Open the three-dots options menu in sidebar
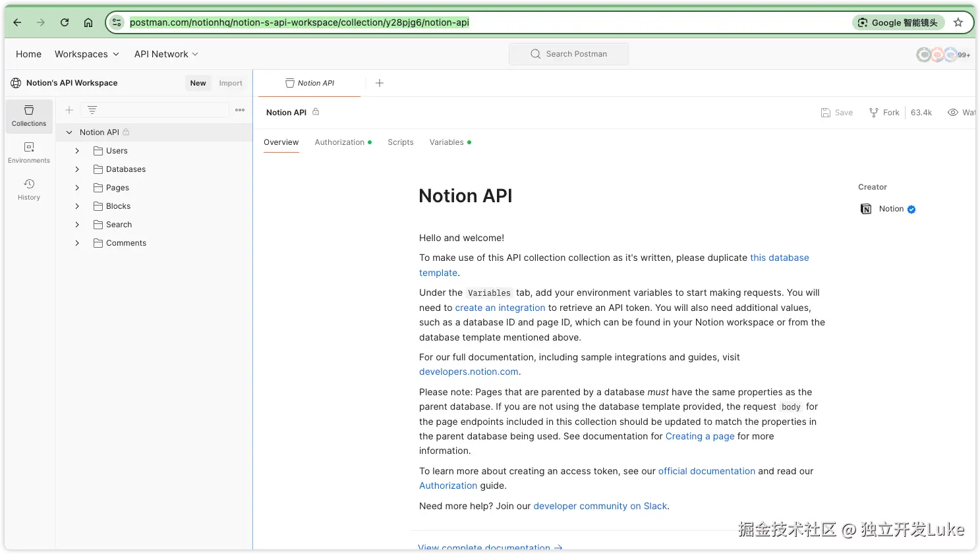The width and height of the screenshot is (980, 554). tap(240, 110)
